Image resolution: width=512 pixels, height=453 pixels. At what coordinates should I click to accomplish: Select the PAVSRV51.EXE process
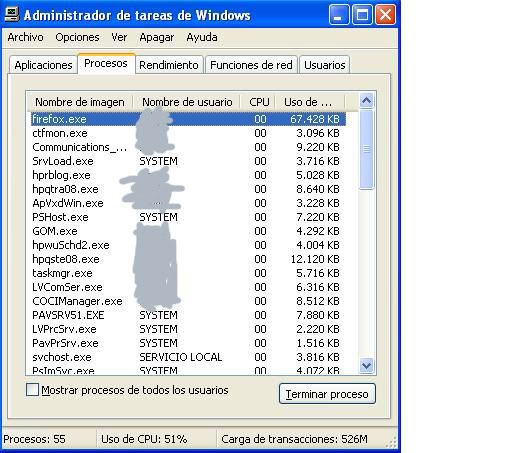click(x=188, y=315)
